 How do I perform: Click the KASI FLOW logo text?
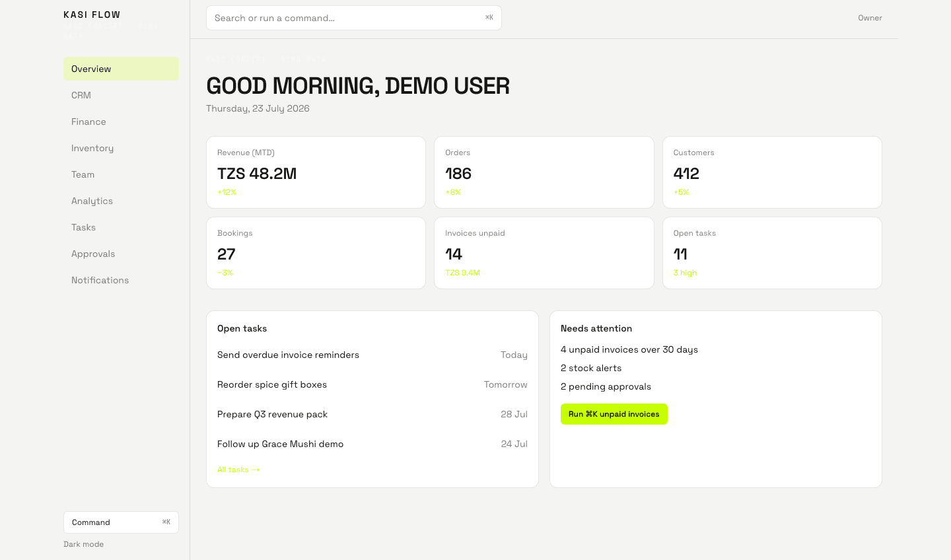click(92, 15)
